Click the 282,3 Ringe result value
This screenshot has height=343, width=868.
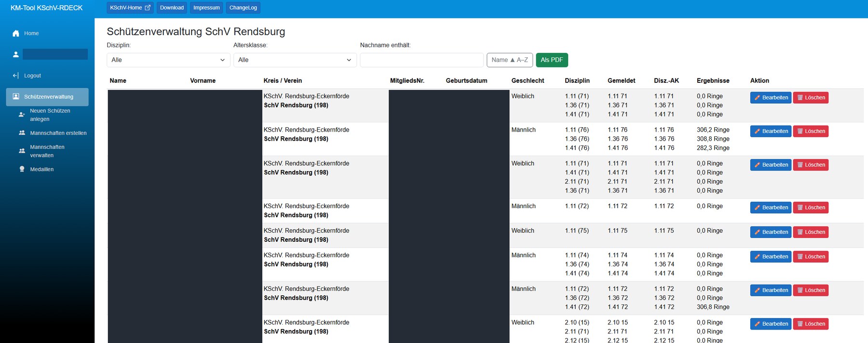pos(713,148)
